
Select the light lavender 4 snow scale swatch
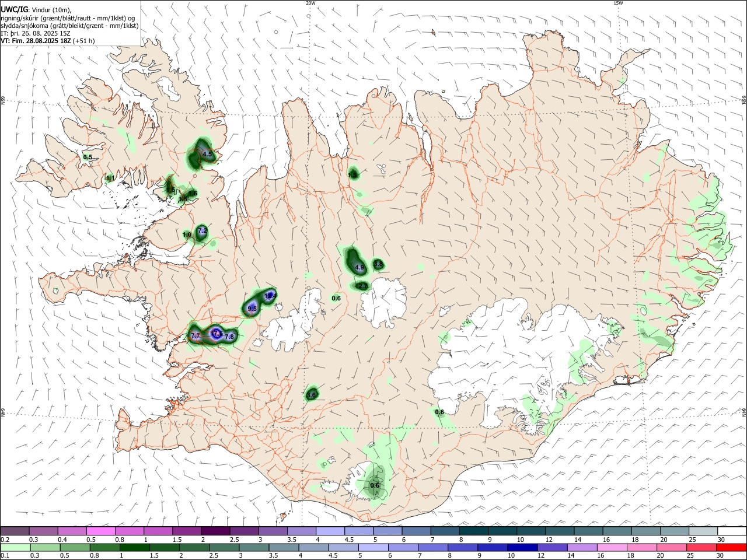tap(330, 531)
